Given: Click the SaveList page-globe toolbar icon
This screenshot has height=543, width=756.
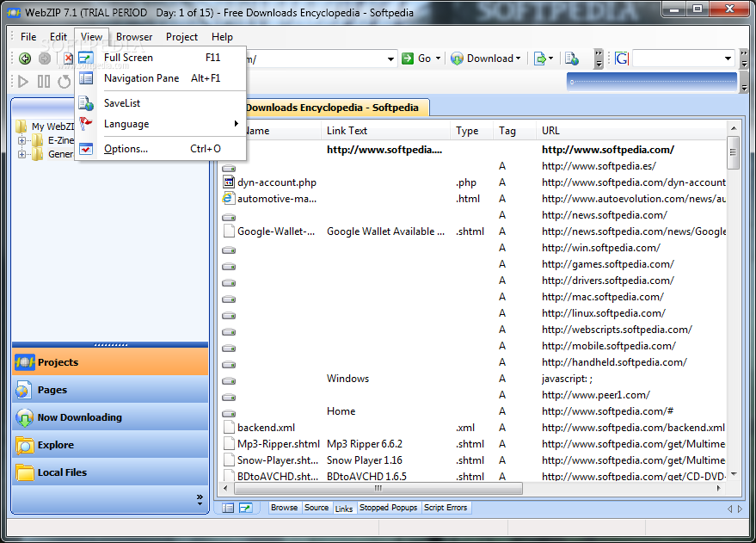Looking at the screenshot, I should click(572, 59).
